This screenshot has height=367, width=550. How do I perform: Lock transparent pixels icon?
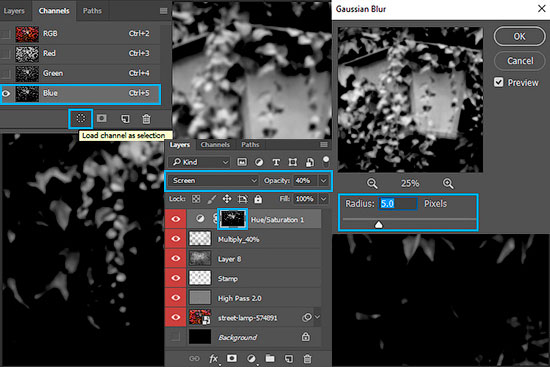click(196, 199)
